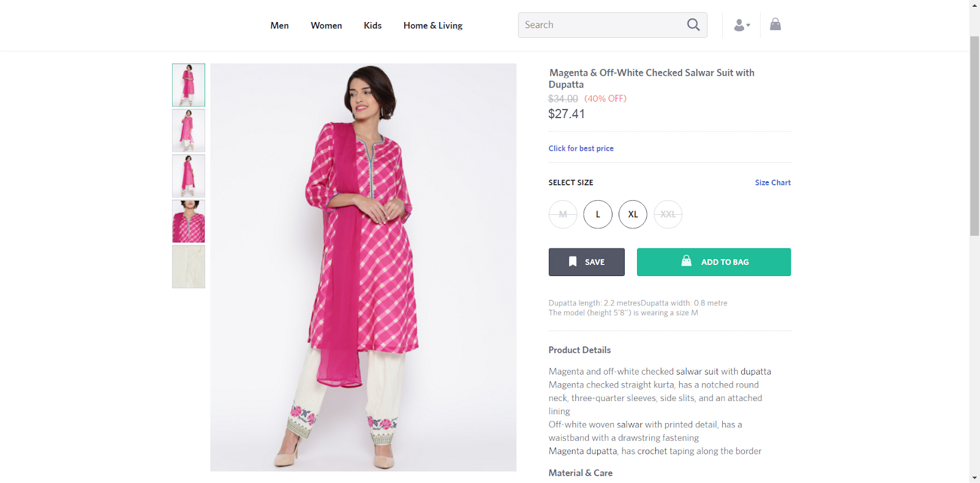Screen dimensions: 980x483
Task: Click the bag icon on Add to Bag
Action: click(687, 261)
